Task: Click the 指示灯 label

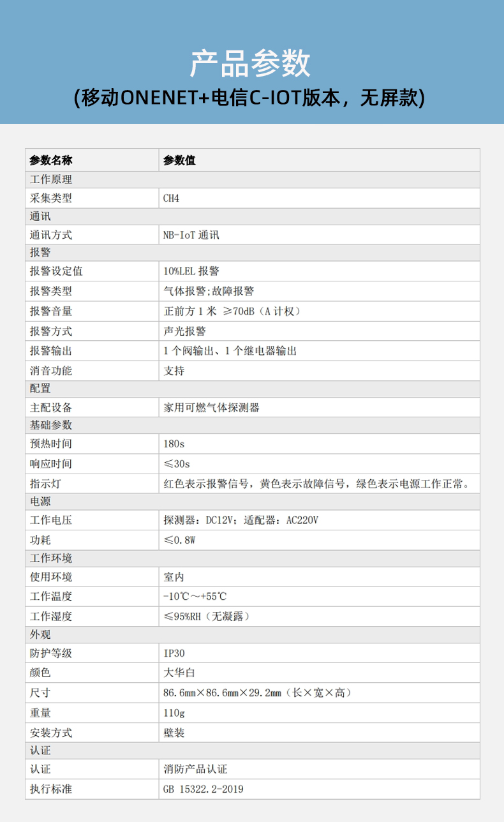Action: tap(45, 484)
